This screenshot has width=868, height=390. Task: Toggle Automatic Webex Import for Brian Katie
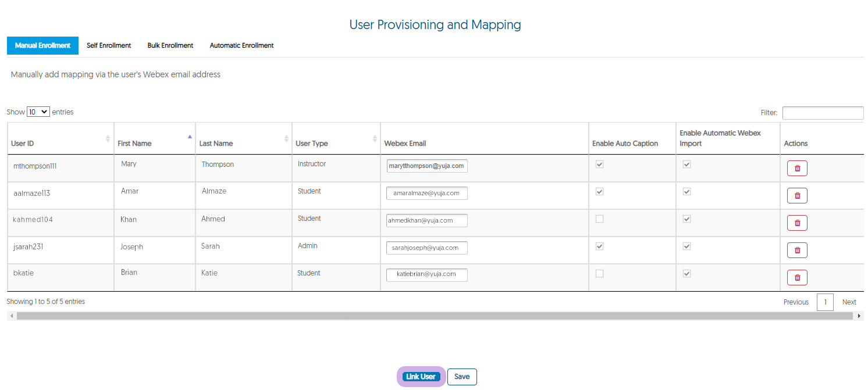[x=687, y=274]
